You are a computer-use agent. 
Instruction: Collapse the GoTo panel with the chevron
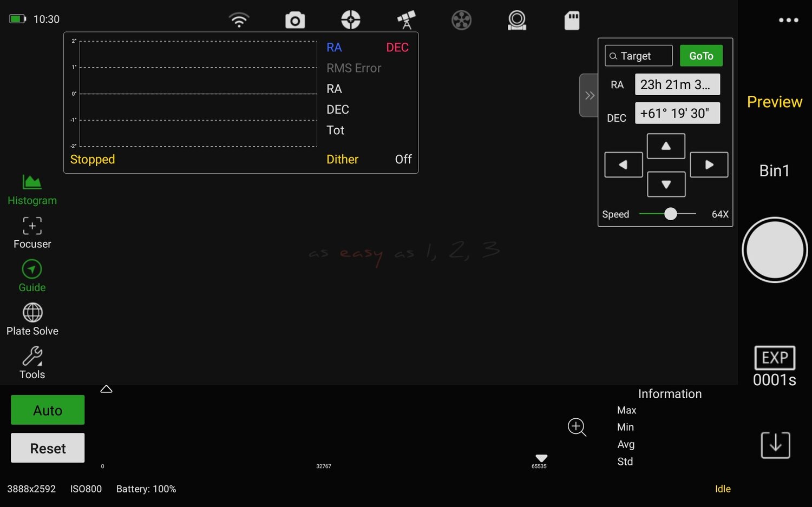pos(589,95)
